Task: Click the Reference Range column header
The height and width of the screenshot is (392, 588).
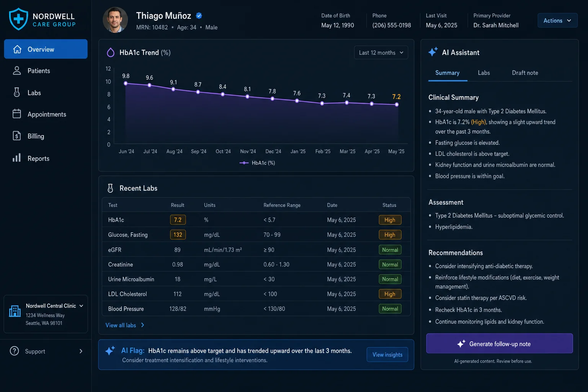Action: [x=282, y=205]
